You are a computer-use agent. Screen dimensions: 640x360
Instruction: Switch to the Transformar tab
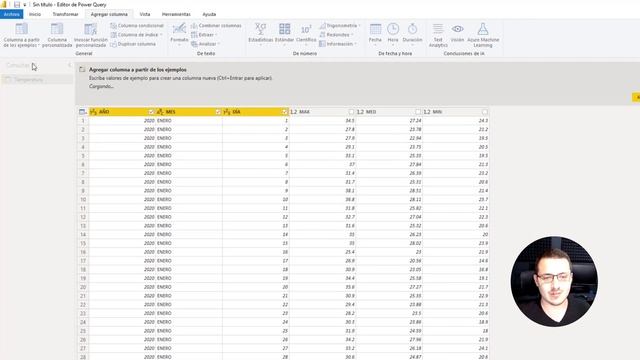65,14
